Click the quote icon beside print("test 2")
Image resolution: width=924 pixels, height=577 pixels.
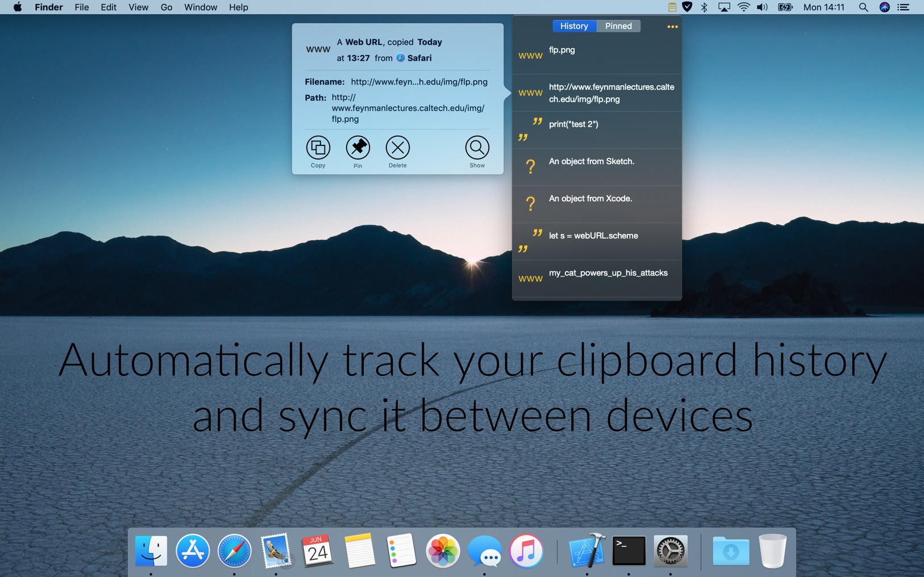[530, 130]
